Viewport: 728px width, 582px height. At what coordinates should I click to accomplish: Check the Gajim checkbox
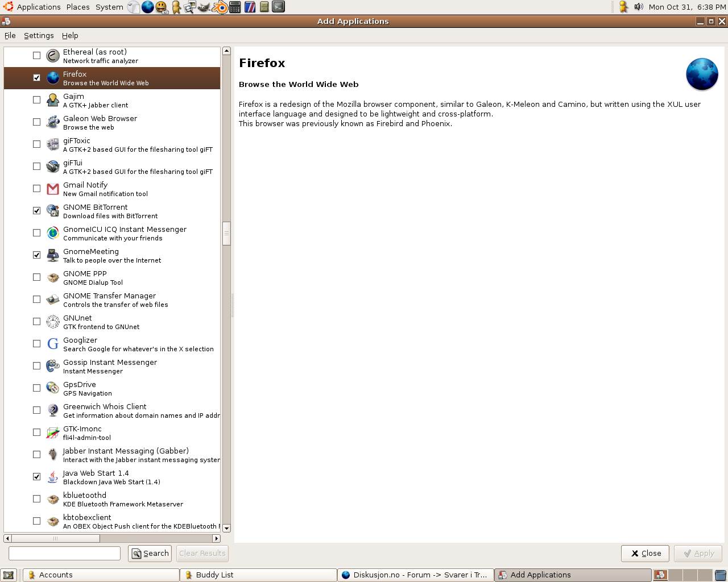pyautogui.click(x=37, y=100)
